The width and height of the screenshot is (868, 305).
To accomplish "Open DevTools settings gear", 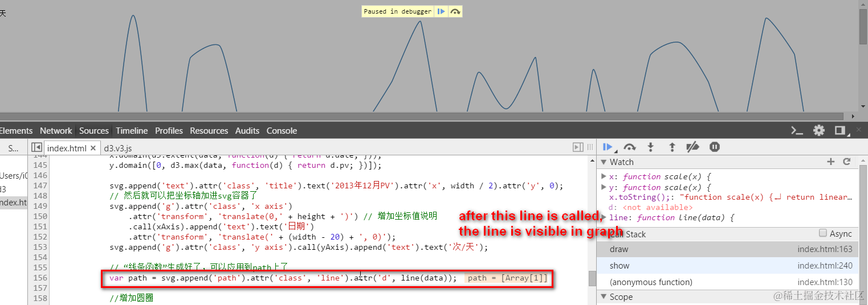I will click(819, 130).
